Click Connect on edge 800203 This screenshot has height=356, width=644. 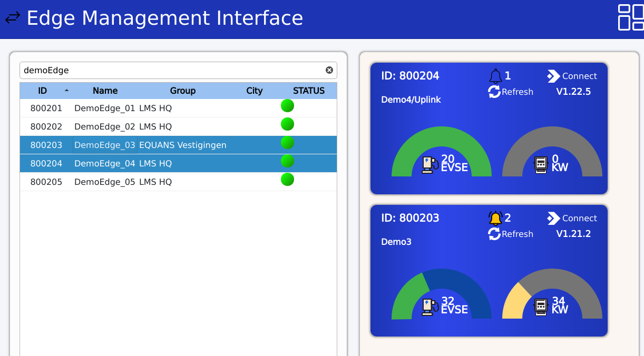pyautogui.click(x=572, y=218)
